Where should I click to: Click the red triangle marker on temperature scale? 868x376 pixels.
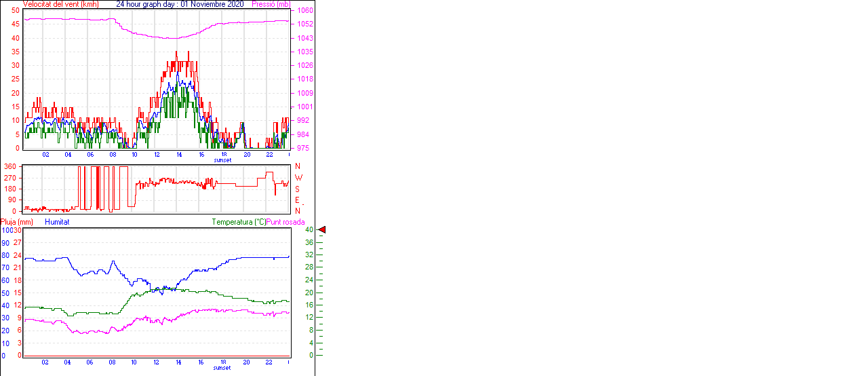(322, 230)
